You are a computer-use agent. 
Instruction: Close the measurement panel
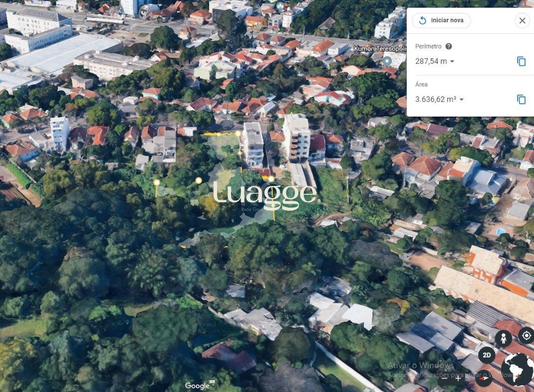(x=522, y=21)
